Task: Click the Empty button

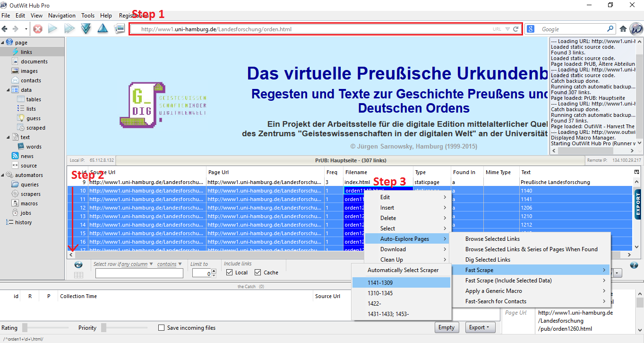Action: click(447, 327)
